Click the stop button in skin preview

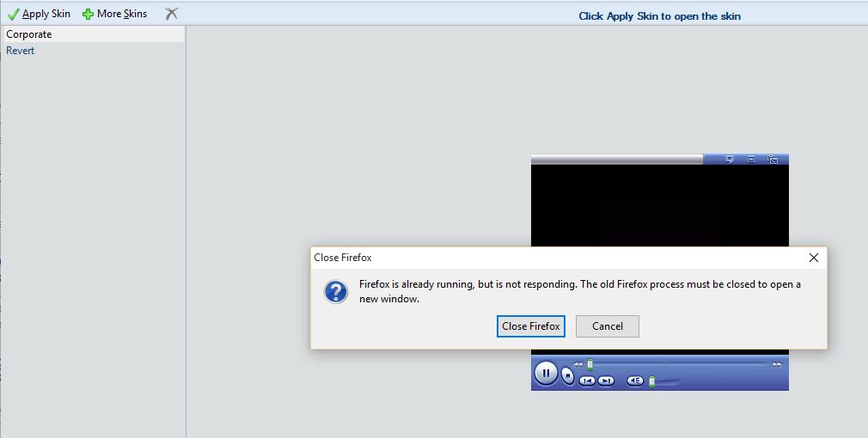567,375
